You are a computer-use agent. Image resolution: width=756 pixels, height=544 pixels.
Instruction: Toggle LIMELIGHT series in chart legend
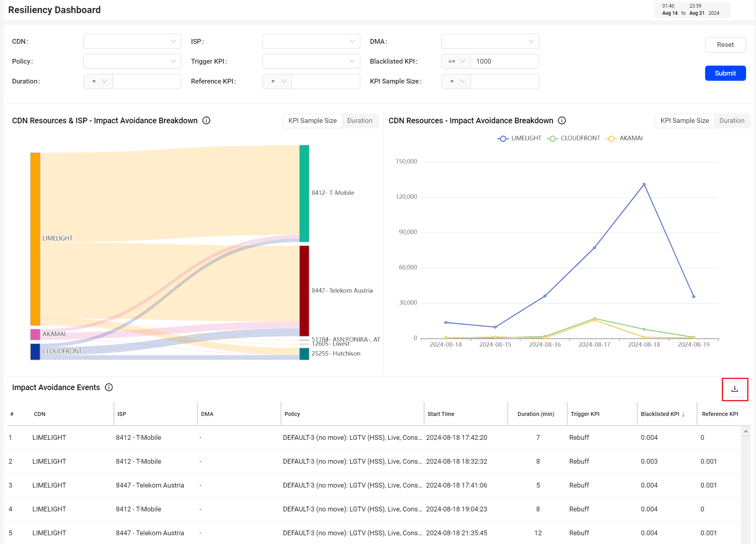click(x=519, y=138)
